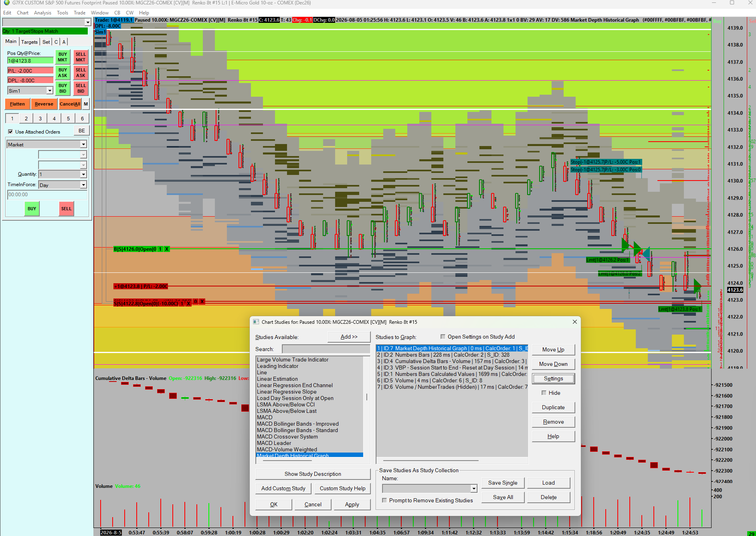Click the green BUY button

pos(32,209)
